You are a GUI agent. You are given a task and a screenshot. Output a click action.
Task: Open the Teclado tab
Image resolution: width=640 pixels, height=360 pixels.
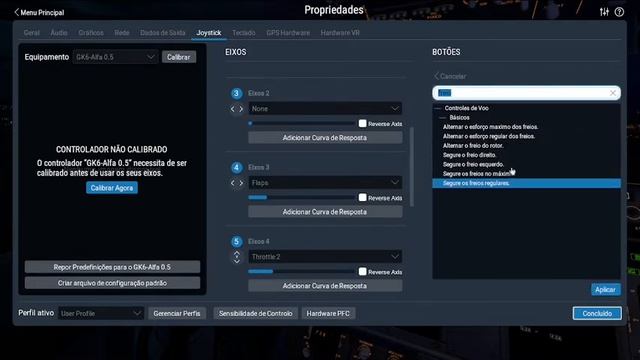[x=244, y=33]
